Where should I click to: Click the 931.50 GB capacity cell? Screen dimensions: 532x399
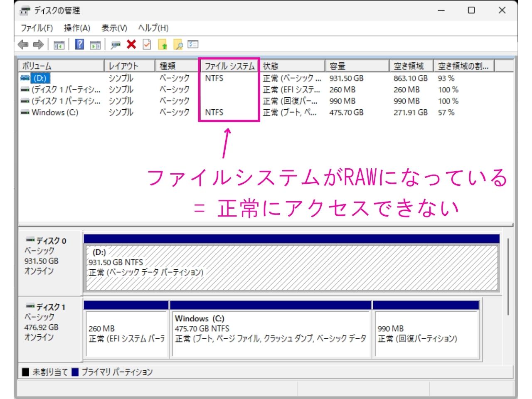(346, 78)
